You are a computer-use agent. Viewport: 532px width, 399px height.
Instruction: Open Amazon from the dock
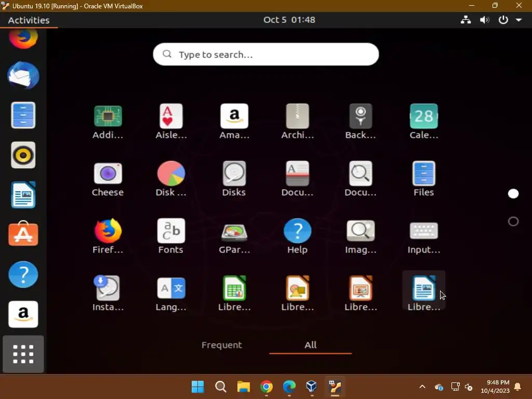point(23,314)
